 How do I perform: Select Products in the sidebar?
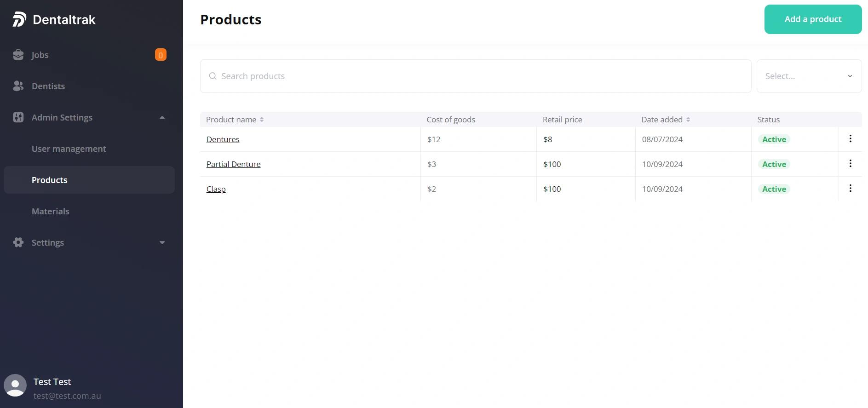89,180
